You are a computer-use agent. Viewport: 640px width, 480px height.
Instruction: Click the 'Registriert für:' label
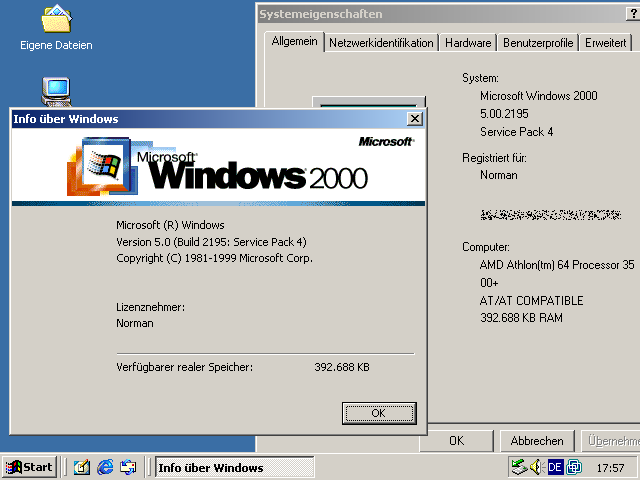click(x=494, y=158)
